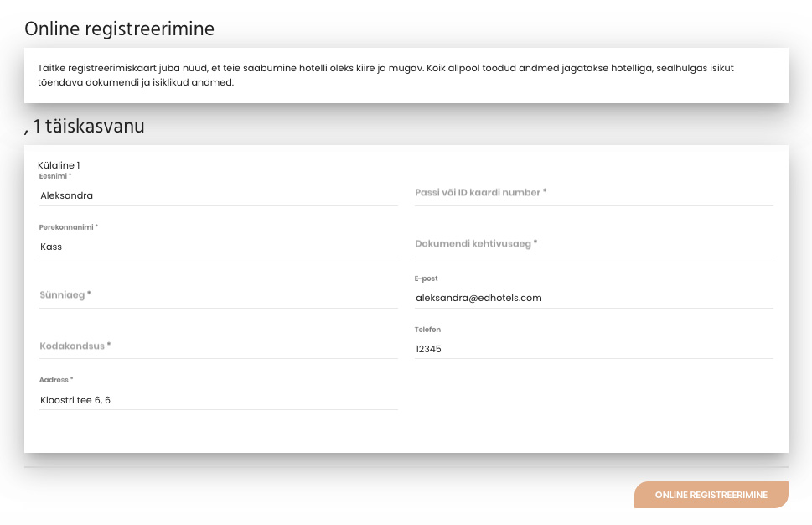The height and width of the screenshot is (525, 812).
Task: Click the 1 täiskasvanu heading
Action: coord(88,126)
